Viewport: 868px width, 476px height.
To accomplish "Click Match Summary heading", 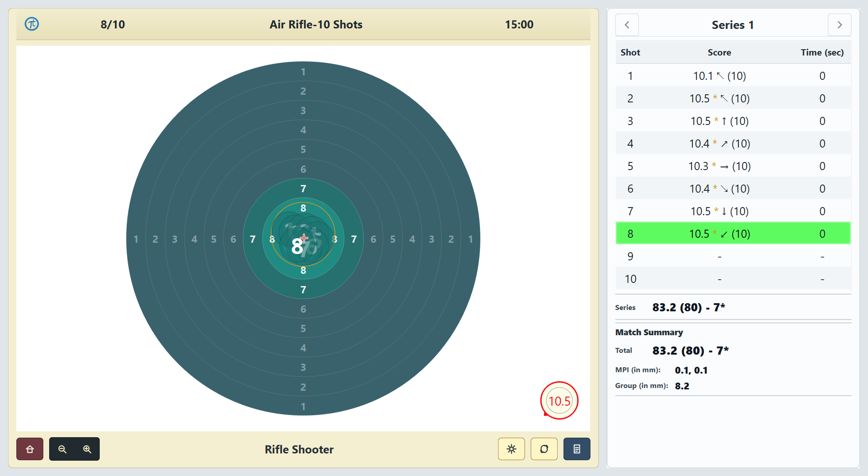I will coord(649,332).
